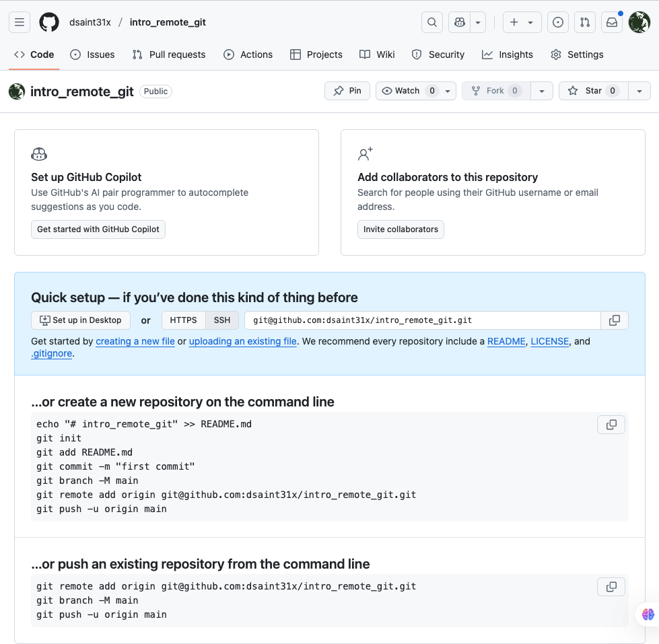Copy the clone URL to clipboard

tap(615, 320)
